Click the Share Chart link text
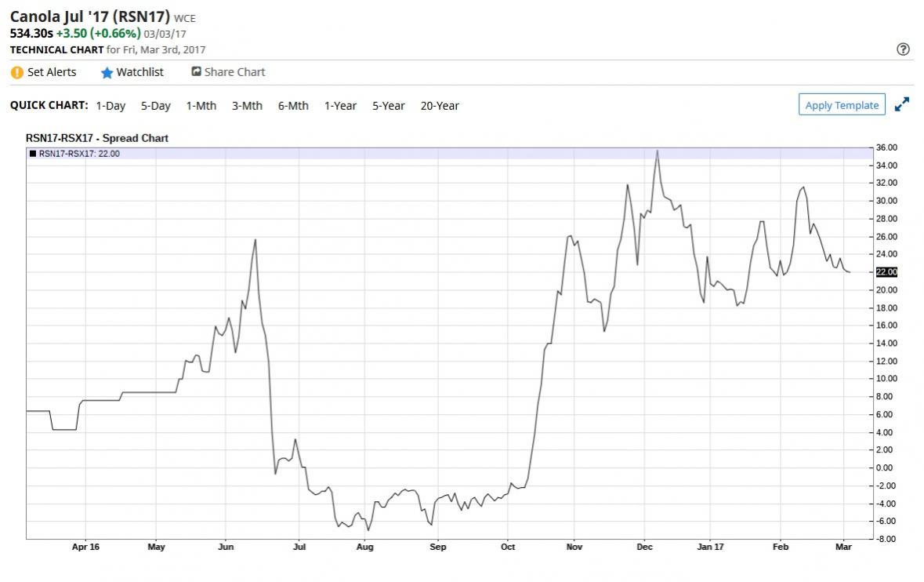Screen dimensions: 924x582 point(234,72)
